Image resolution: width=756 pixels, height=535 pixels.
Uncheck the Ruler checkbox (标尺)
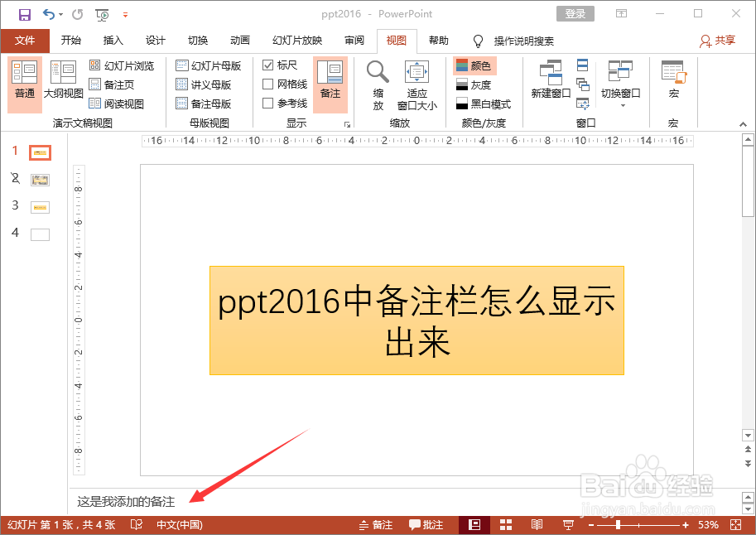click(269, 65)
